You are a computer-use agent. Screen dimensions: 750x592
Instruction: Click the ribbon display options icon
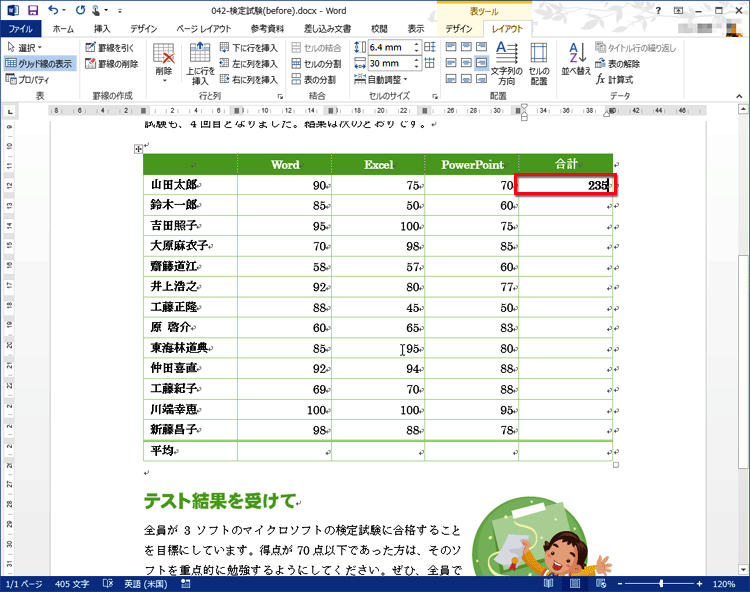(678, 10)
